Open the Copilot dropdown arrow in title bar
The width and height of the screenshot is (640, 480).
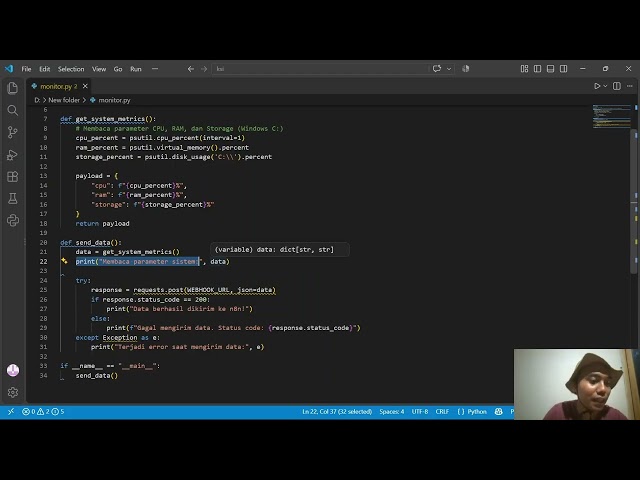(449, 69)
